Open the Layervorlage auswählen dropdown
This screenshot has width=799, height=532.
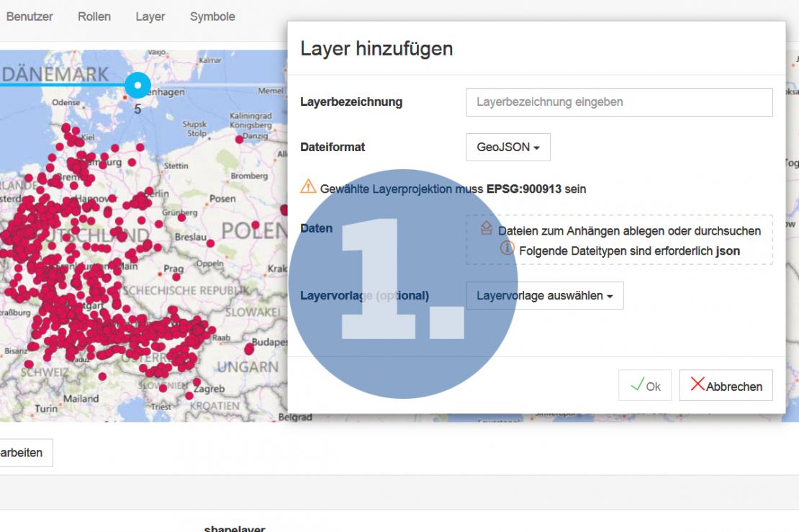[x=545, y=296]
